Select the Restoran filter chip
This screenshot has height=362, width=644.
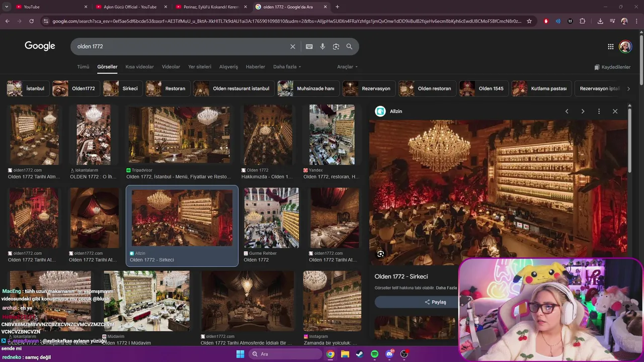tap(167, 88)
